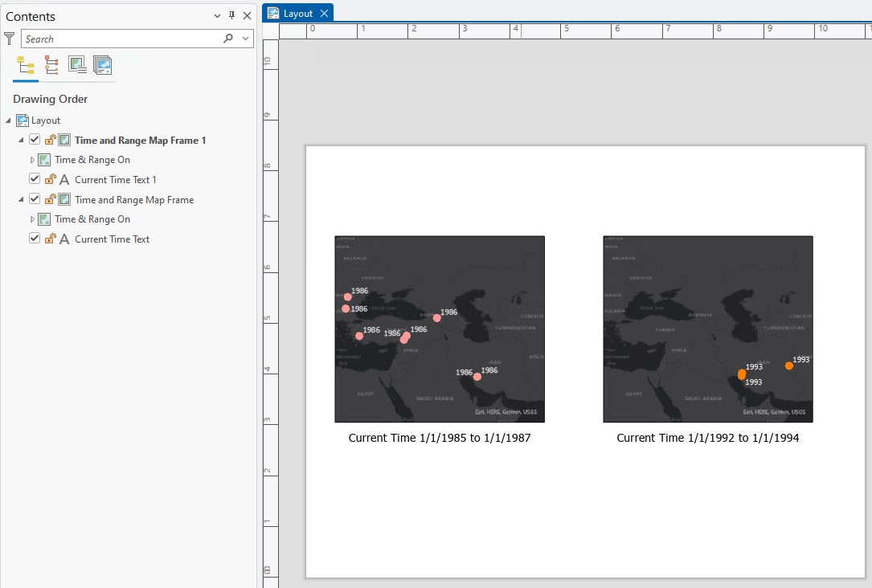Switch to the List By Element Type view
This screenshot has height=588, width=872.
(x=50, y=64)
